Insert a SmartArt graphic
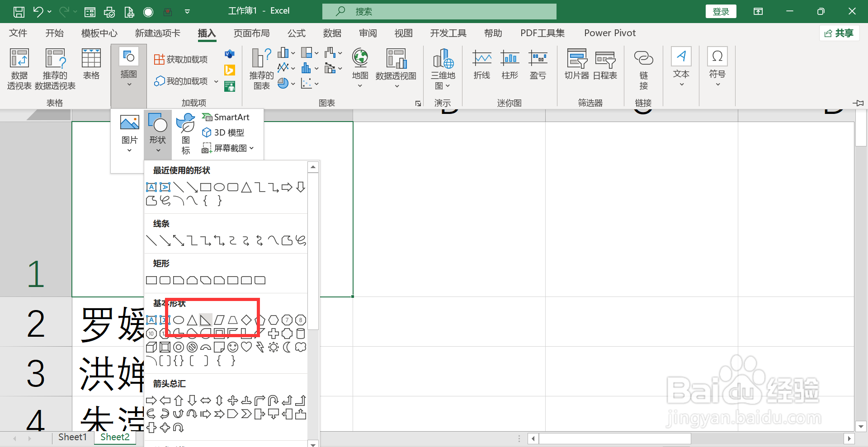The image size is (868, 447). tap(226, 117)
